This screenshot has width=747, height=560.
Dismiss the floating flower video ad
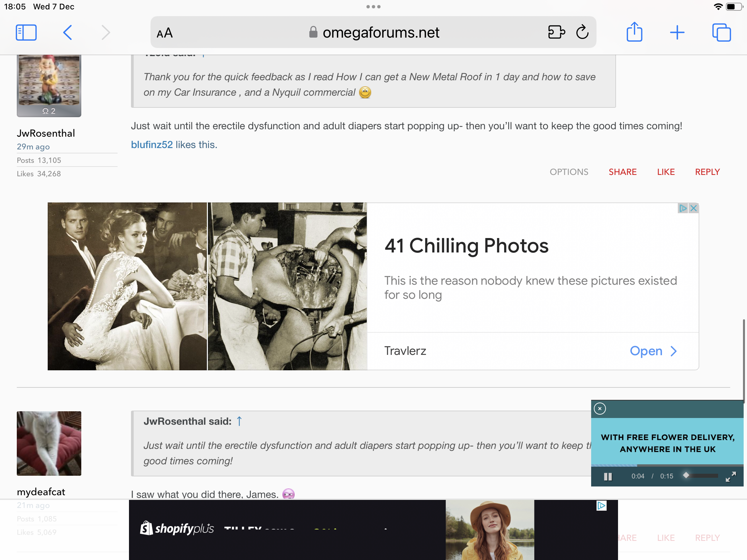tap(600, 409)
